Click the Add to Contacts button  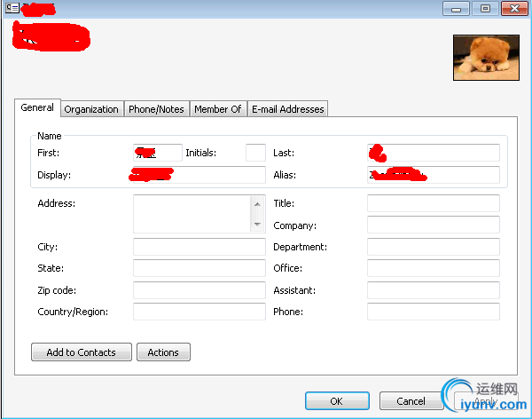click(82, 352)
